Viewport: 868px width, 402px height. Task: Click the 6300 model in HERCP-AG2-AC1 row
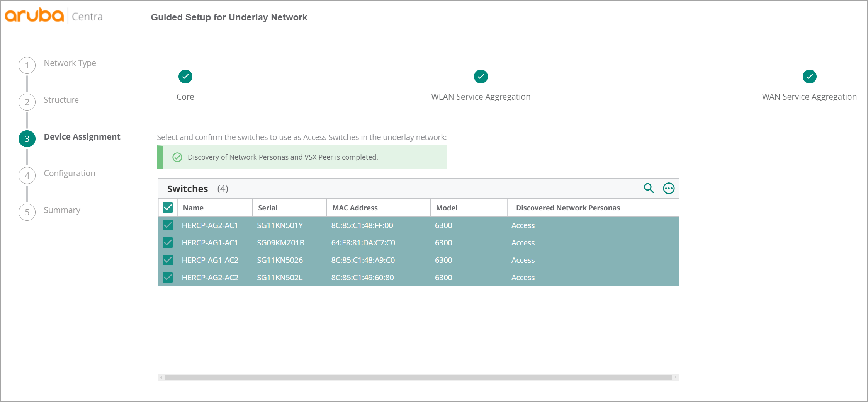click(443, 225)
